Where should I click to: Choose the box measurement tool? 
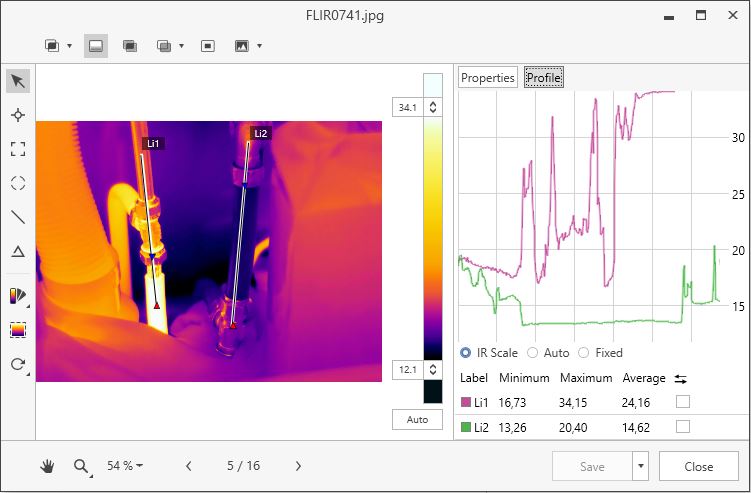pyautogui.click(x=17, y=149)
